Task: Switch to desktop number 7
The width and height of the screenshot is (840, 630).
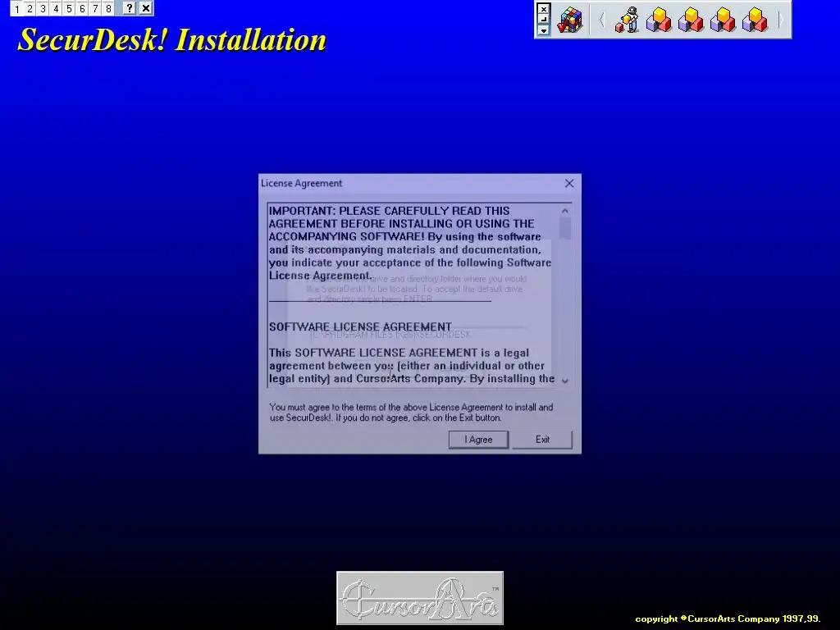Action: [x=95, y=8]
